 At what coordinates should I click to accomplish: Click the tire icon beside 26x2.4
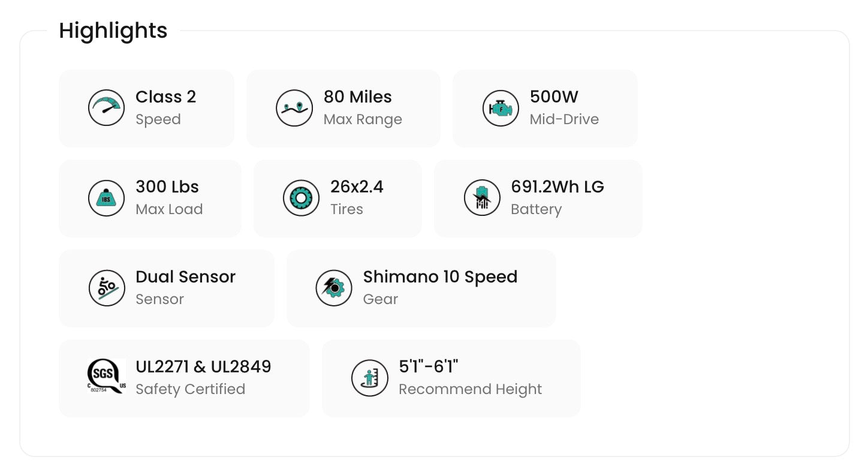pos(301,198)
